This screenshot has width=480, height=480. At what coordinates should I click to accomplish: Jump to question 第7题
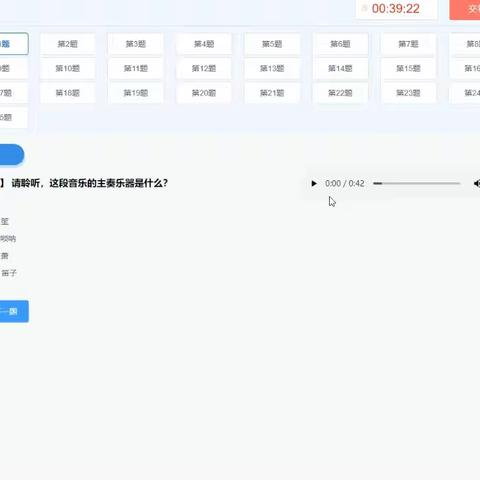pos(408,44)
